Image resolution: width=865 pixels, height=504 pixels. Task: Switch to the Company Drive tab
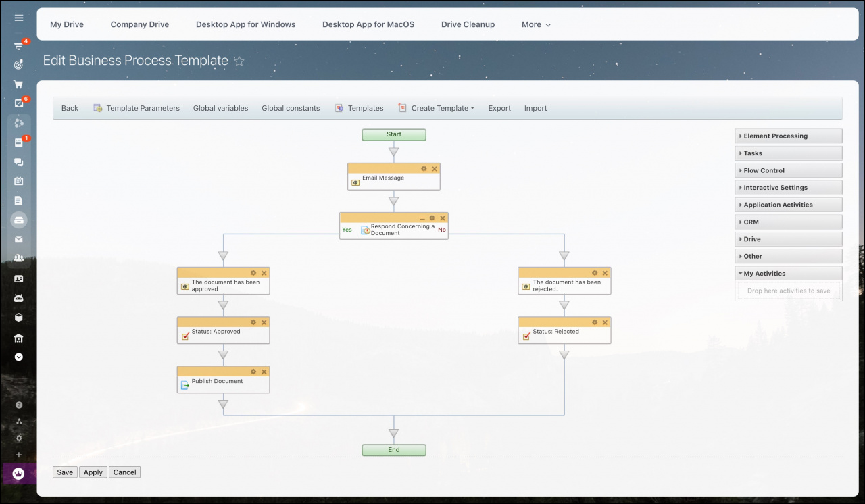click(140, 24)
